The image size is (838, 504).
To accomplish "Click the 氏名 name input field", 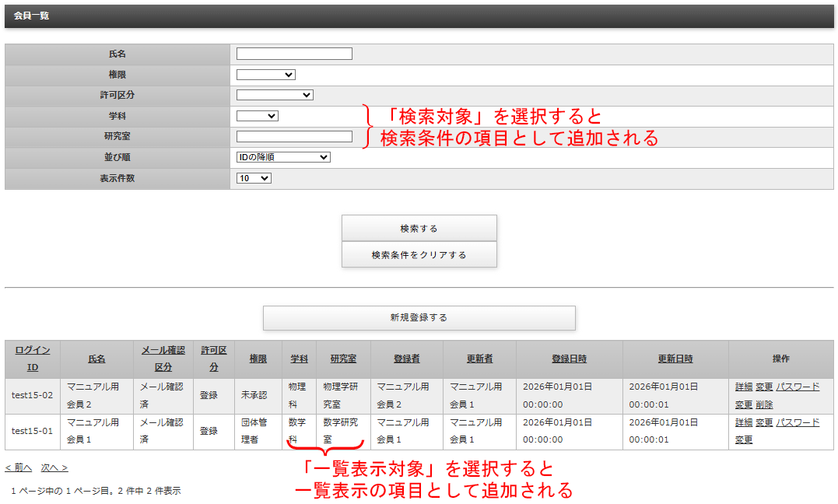I will (x=294, y=53).
